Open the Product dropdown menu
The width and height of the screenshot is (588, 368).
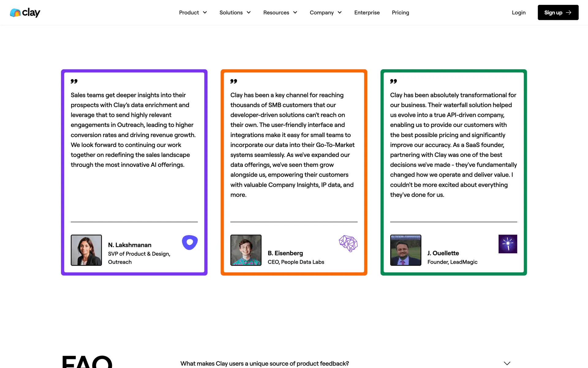pyautogui.click(x=193, y=13)
